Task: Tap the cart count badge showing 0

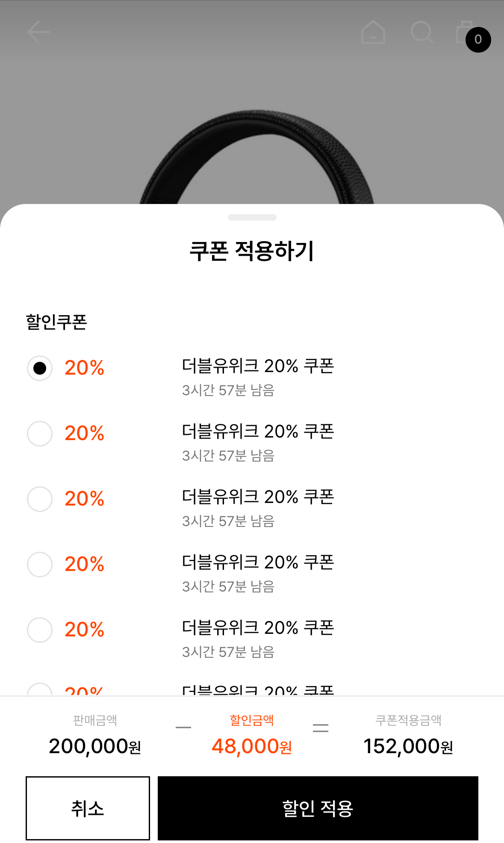Action: click(478, 40)
